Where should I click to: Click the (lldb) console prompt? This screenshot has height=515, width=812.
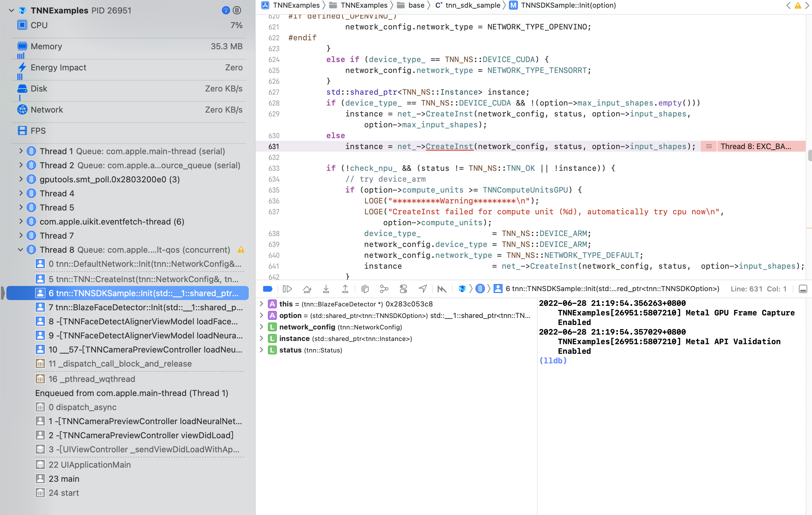[553, 361]
